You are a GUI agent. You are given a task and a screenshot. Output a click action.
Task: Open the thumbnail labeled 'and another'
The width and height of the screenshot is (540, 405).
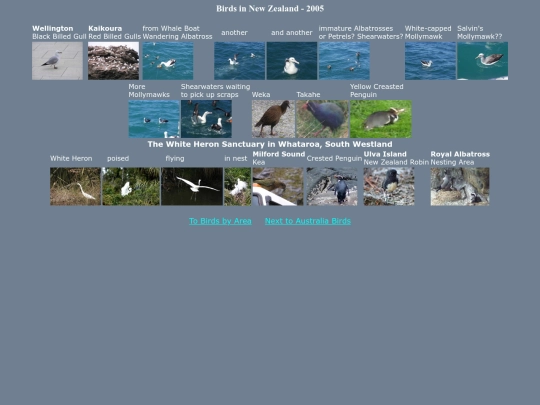pyautogui.click(x=292, y=61)
